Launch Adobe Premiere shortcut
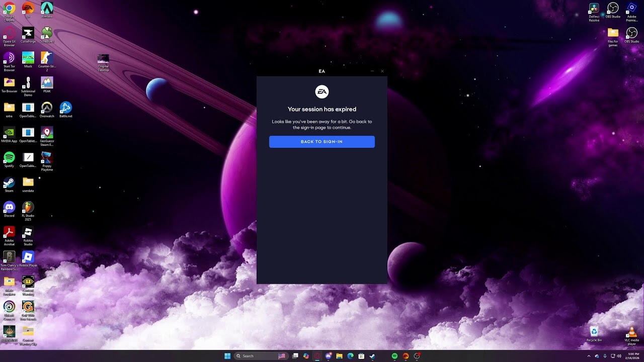644x362 pixels. 632,12
